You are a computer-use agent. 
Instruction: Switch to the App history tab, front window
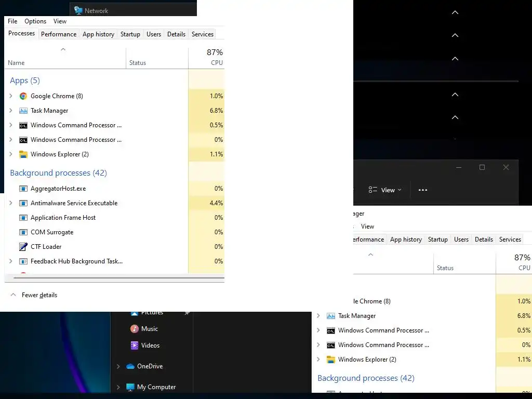click(x=98, y=34)
